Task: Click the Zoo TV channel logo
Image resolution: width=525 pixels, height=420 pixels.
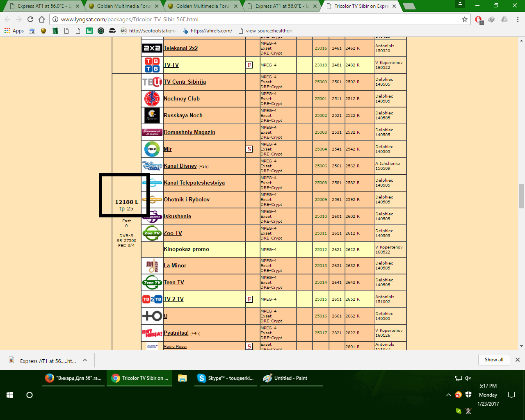Action: pyautogui.click(x=152, y=233)
